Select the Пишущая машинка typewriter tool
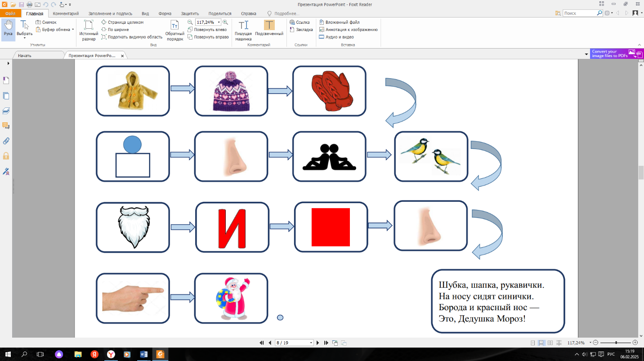Screen dimensions: 644x361 243,30
